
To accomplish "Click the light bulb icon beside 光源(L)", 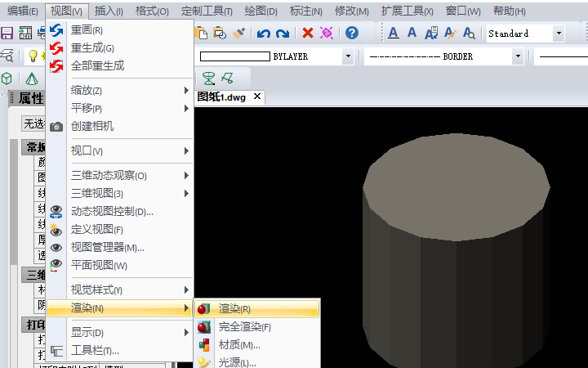I will tap(204, 362).
